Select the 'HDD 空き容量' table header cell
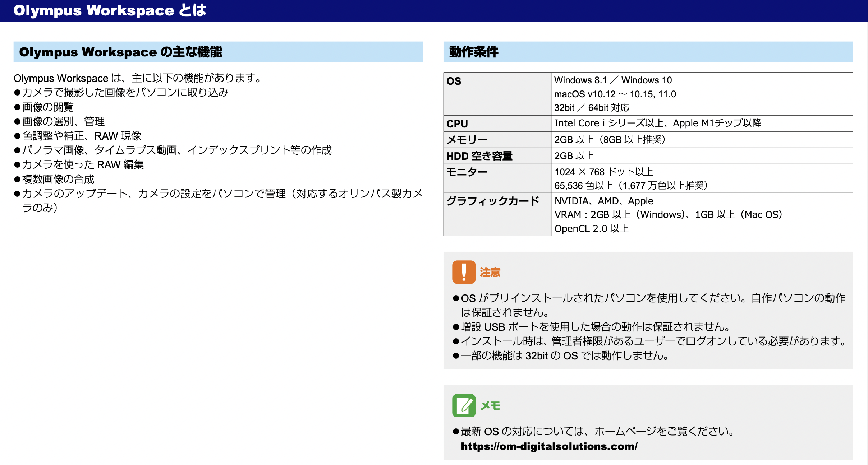Viewport: 868px width, 465px height. (x=497, y=156)
